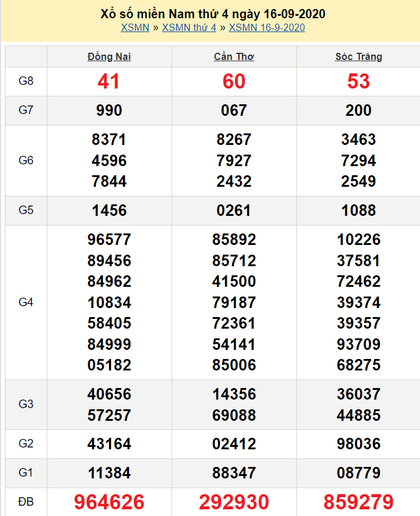
Task: Select the Cần Thơ G8 number 60
Action: pos(234,81)
